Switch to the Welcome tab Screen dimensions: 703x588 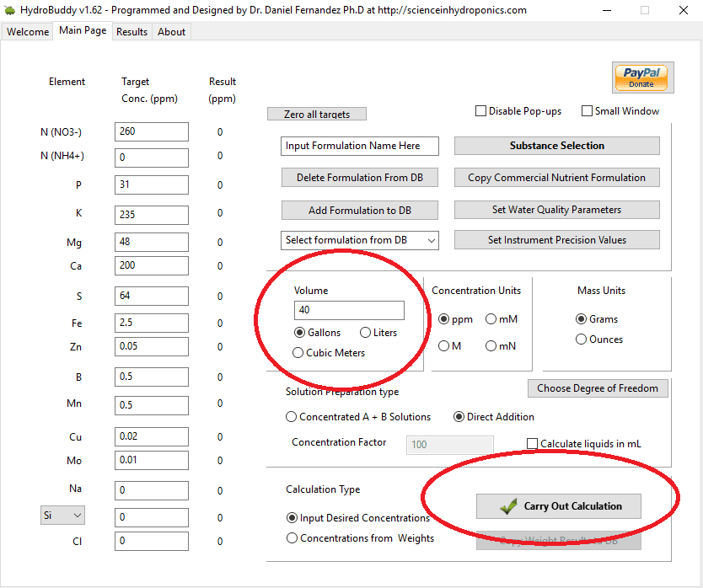pos(28,32)
